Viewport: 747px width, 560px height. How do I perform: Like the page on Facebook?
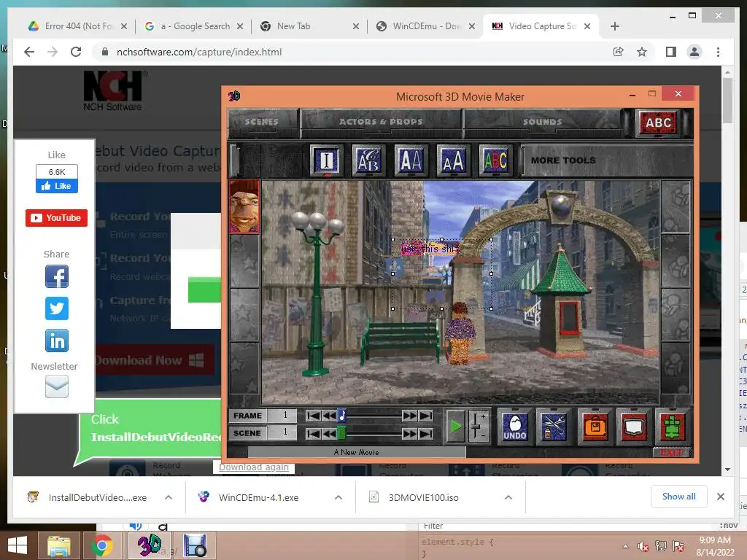[x=57, y=186]
